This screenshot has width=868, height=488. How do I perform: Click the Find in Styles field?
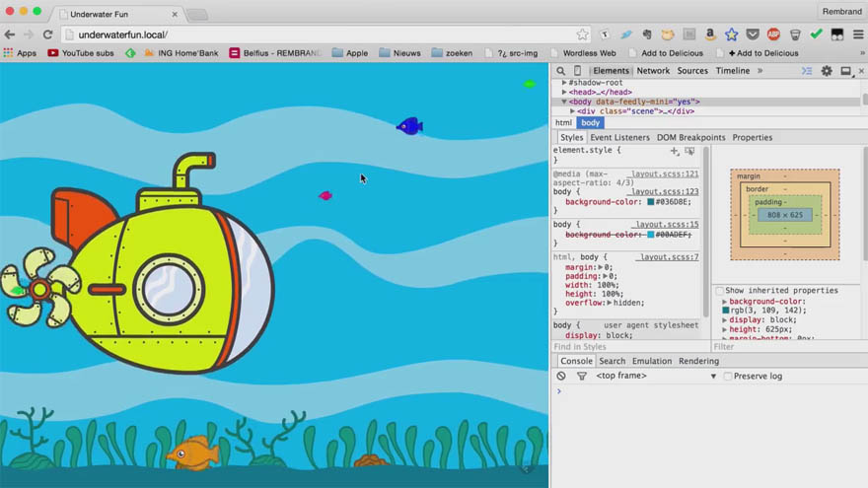click(x=630, y=347)
